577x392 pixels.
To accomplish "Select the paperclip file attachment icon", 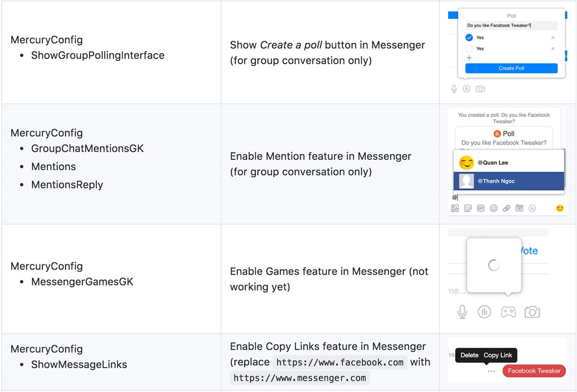I will coord(506,208).
